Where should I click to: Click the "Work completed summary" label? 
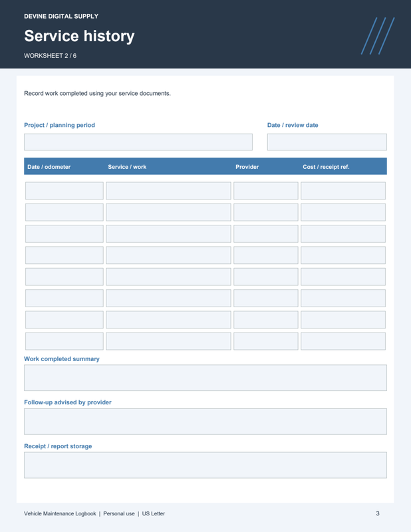coord(62,359)
